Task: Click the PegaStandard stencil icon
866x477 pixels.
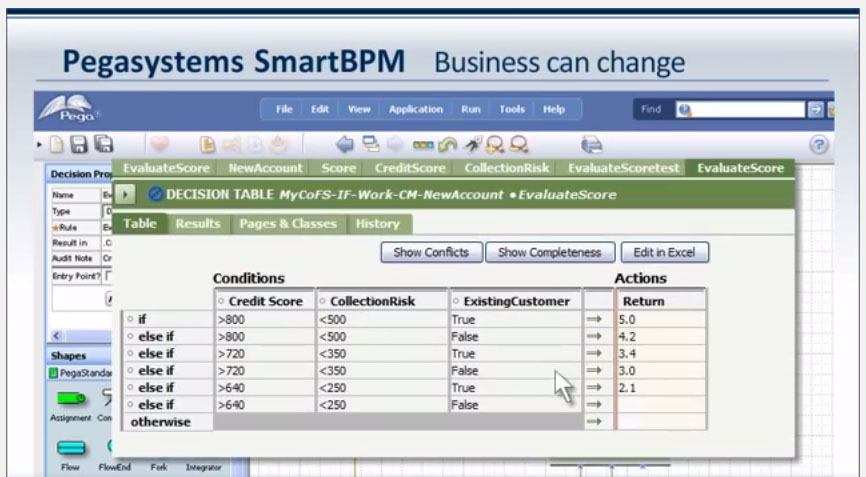Action: click(53, 373)
